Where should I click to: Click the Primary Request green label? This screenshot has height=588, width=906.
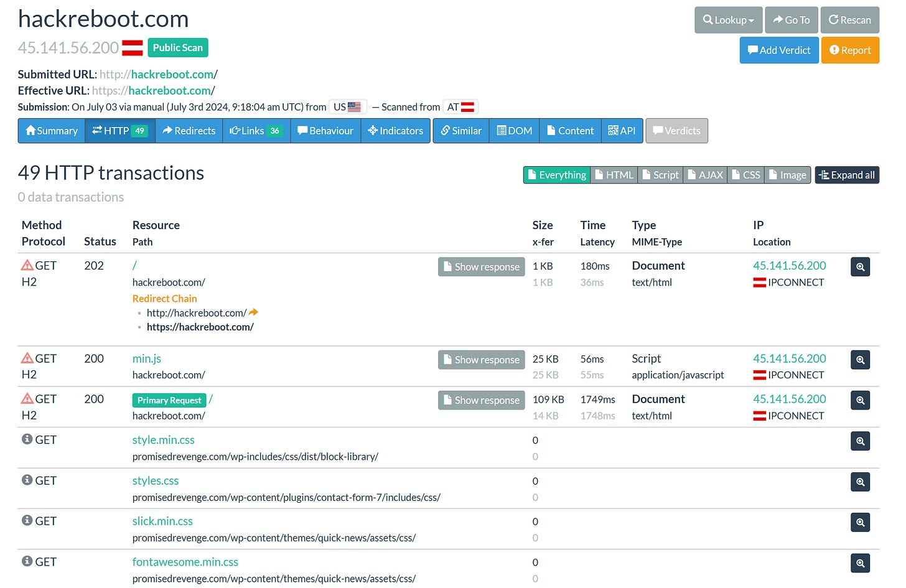169,400
